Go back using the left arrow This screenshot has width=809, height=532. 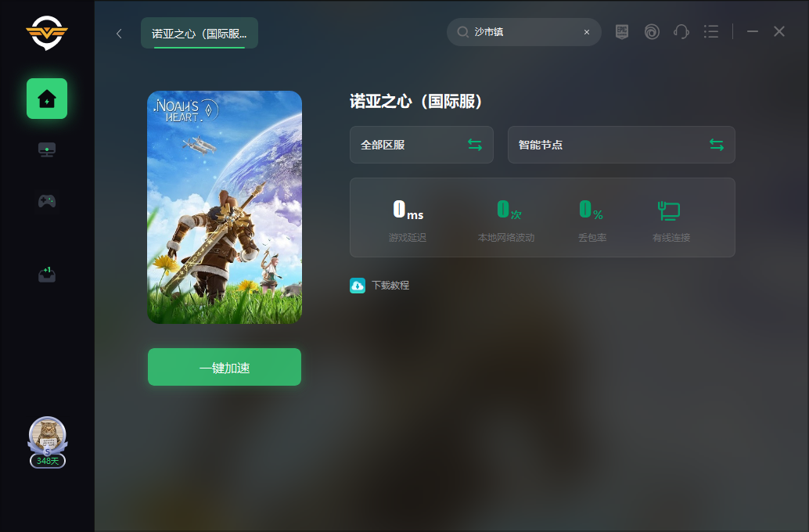point(119,34)
